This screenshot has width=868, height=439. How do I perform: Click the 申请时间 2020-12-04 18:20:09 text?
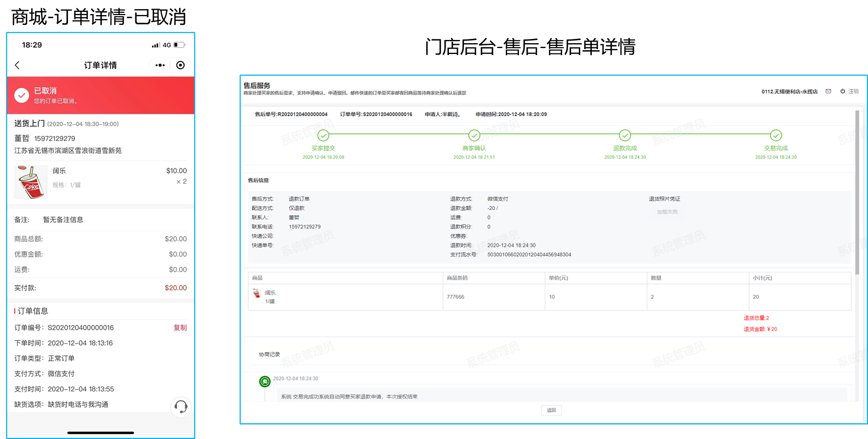[511, 114]
